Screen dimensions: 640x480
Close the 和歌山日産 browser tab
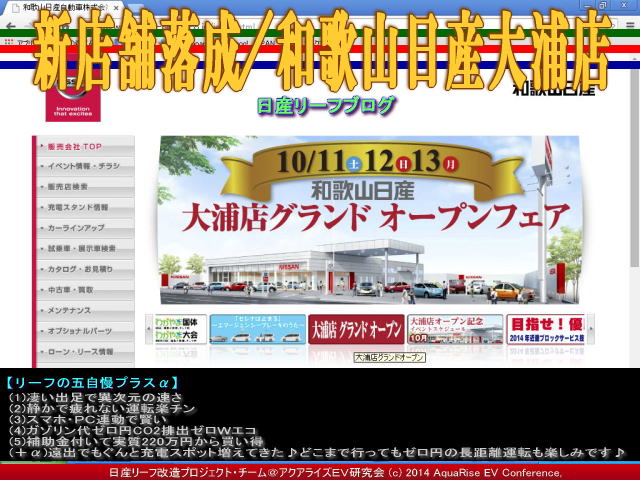[x=116, y=8]
